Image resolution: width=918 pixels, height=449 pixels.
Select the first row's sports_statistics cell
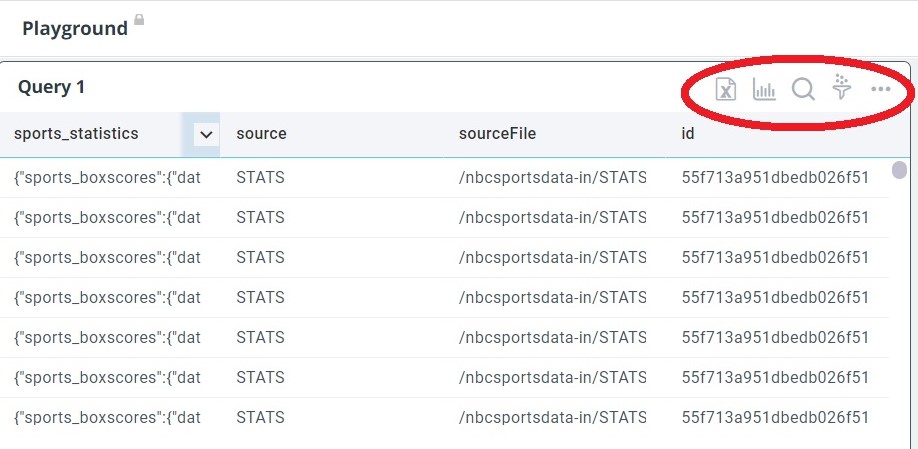[107, 177]
